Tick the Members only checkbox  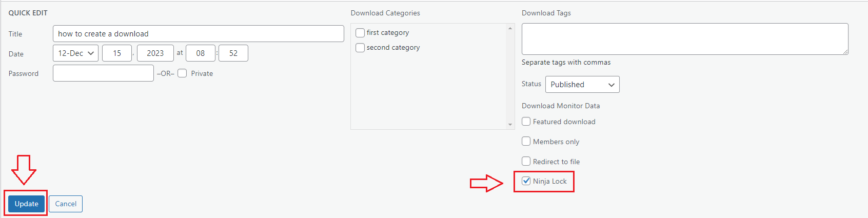[x=526, y=141]
